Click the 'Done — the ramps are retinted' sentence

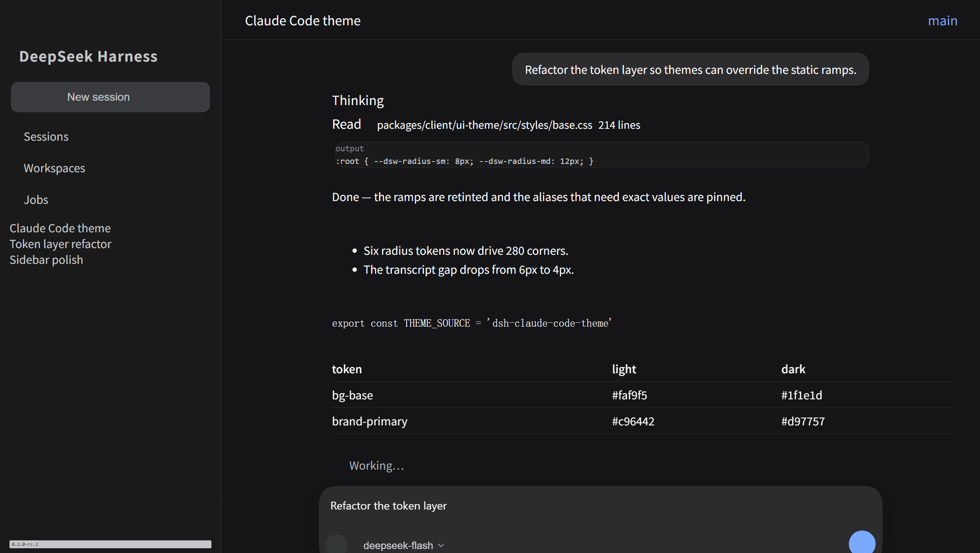[x=539, y=197]
